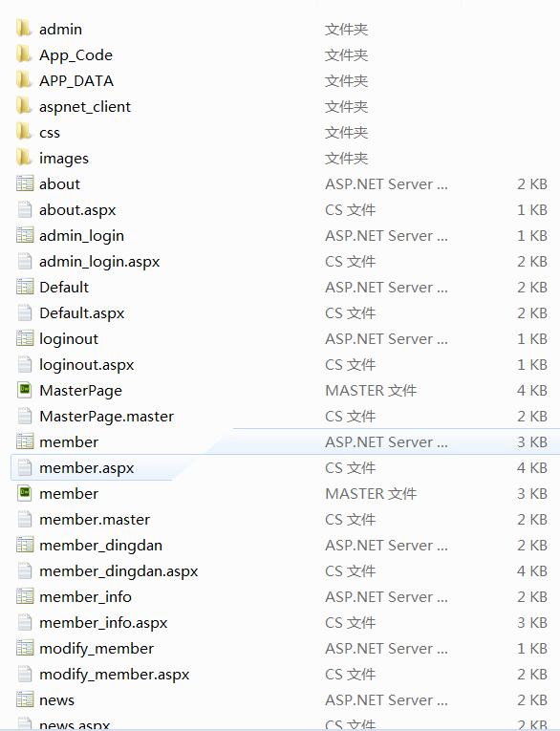
Task: Click the ASP.NET icon for Default
Action: (x=25, y=287)
